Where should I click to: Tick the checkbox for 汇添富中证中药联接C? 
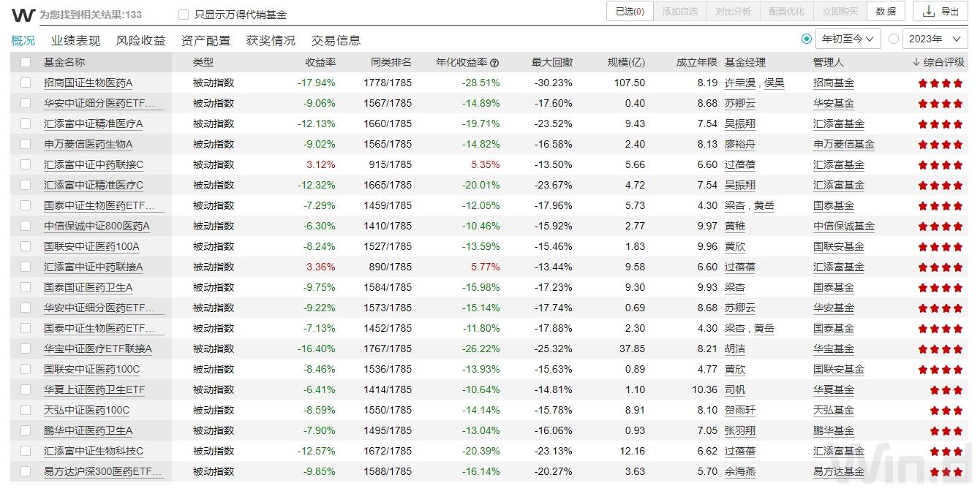(x=26, y=165)
